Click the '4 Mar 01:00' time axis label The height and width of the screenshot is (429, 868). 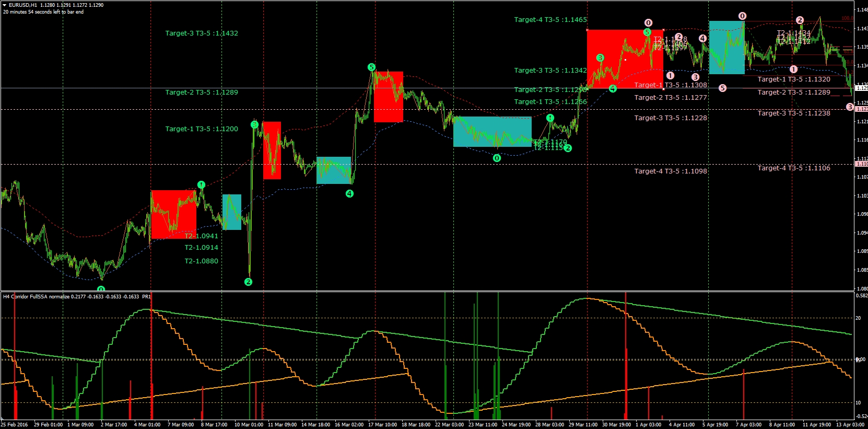[147, 425]
